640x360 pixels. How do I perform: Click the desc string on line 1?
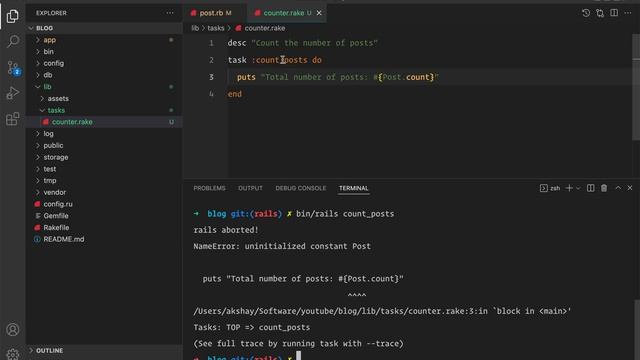pos(314,43)
